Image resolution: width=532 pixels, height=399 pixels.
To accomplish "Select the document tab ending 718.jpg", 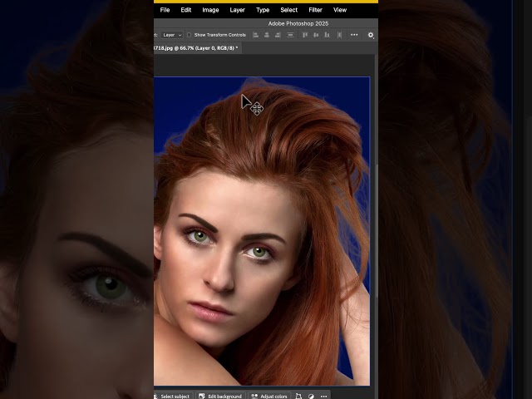I will pos(198,48).
